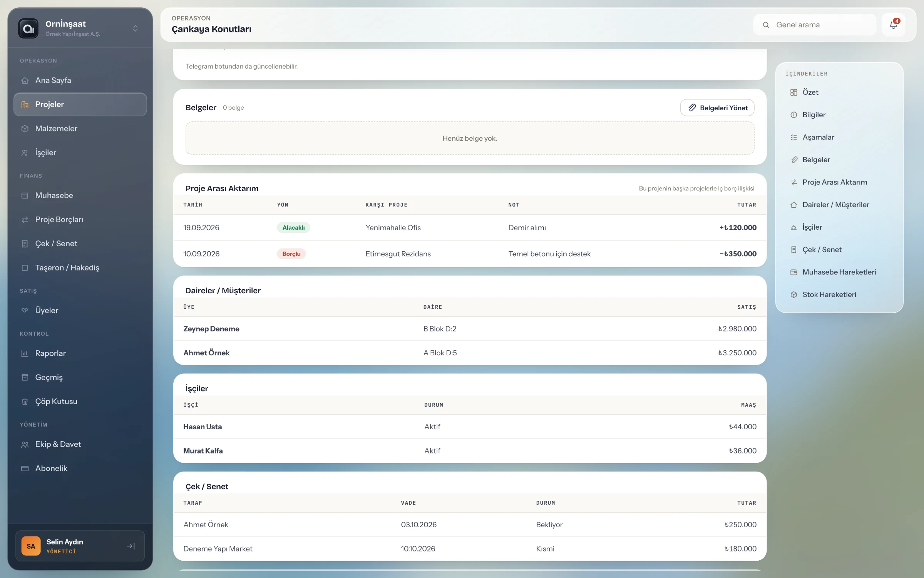Click the Alacaklı badge in transfer table
This screenshot has width=924, height=578.
293,228
